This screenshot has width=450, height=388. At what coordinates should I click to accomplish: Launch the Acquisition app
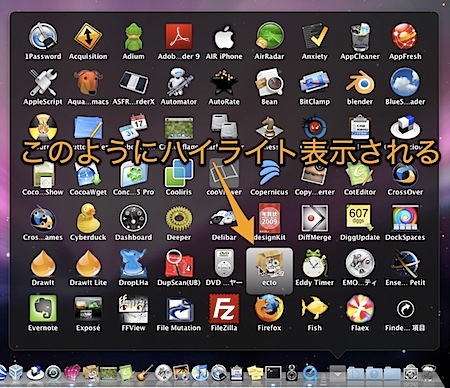point(88,36)
